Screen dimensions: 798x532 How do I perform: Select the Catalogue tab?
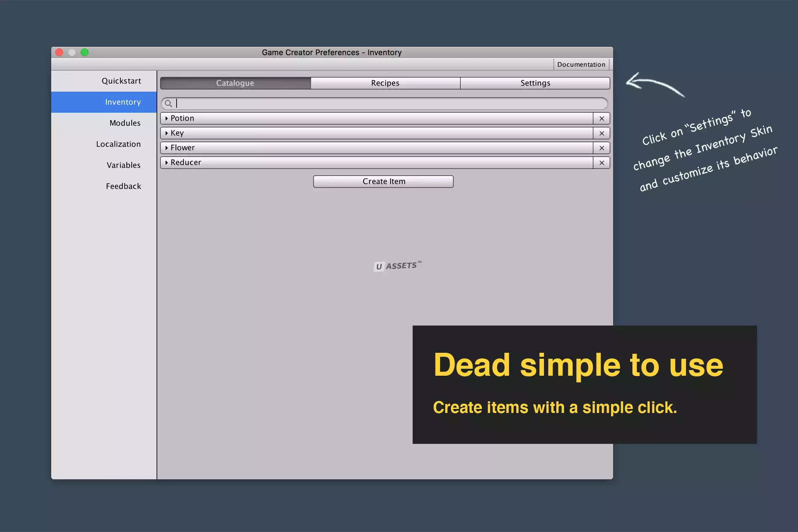pyautogui.click(x=235, y=83)
